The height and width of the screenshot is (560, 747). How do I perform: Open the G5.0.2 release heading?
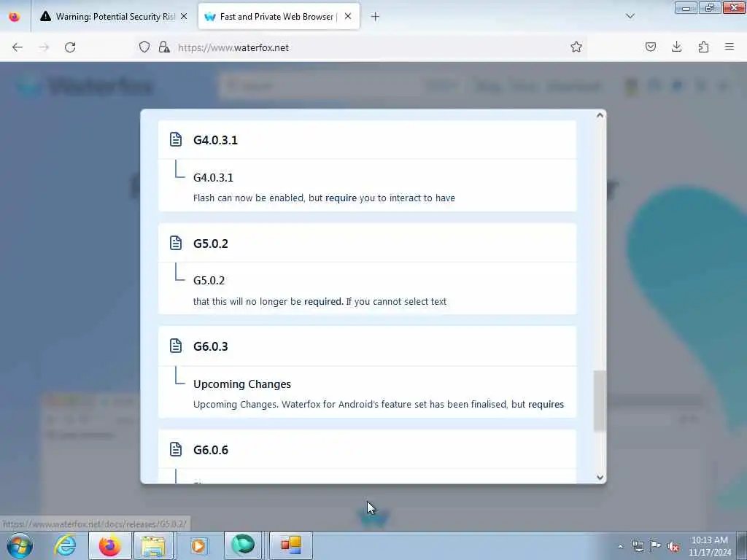click(367, 243)
